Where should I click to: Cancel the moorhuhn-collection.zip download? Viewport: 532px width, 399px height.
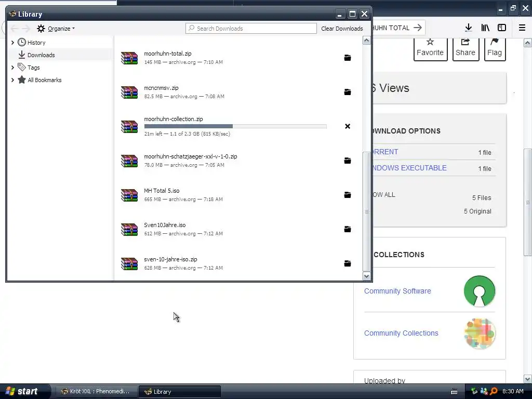tap(348, 126)
